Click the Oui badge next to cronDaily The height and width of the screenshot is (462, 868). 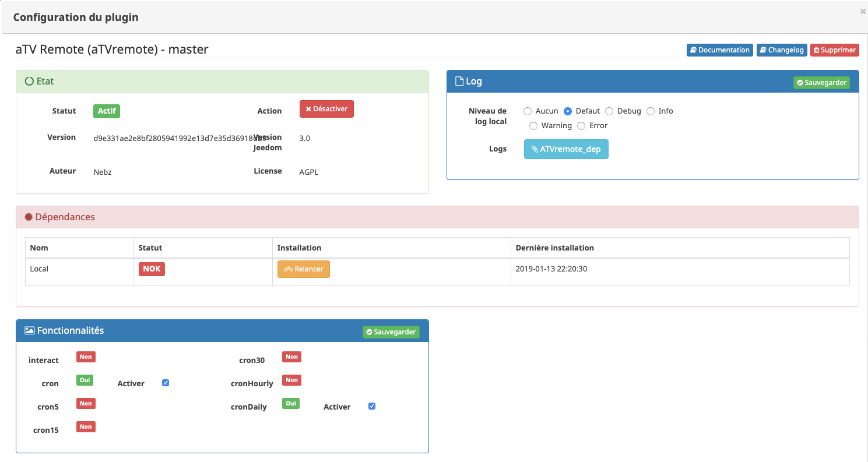[x=291, y=403]
